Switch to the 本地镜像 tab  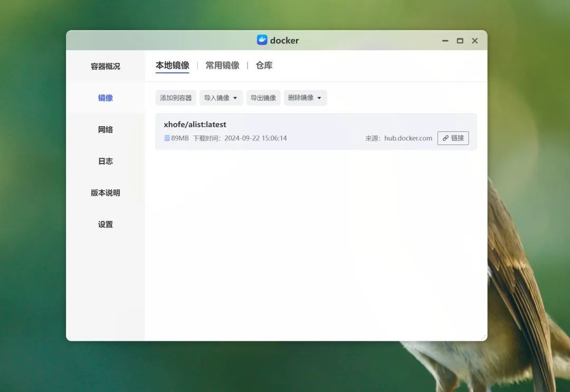(x=172, y=65)
